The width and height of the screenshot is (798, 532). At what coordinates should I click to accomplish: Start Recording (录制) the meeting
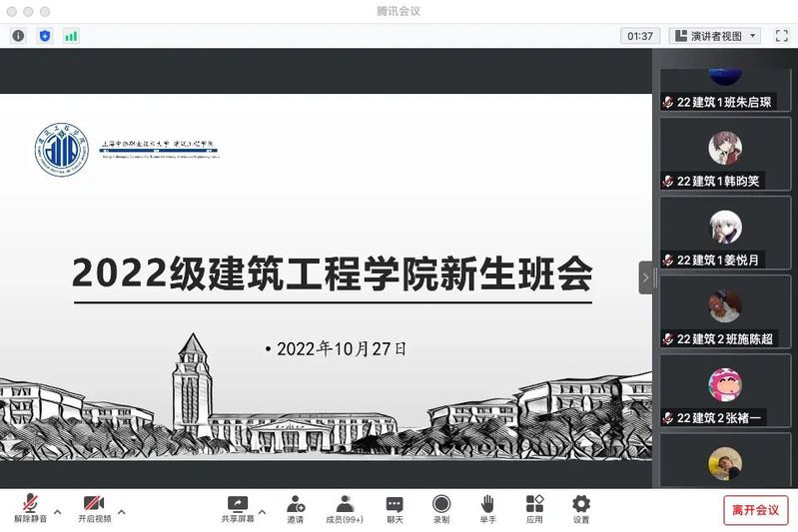(x=441, y=508)
